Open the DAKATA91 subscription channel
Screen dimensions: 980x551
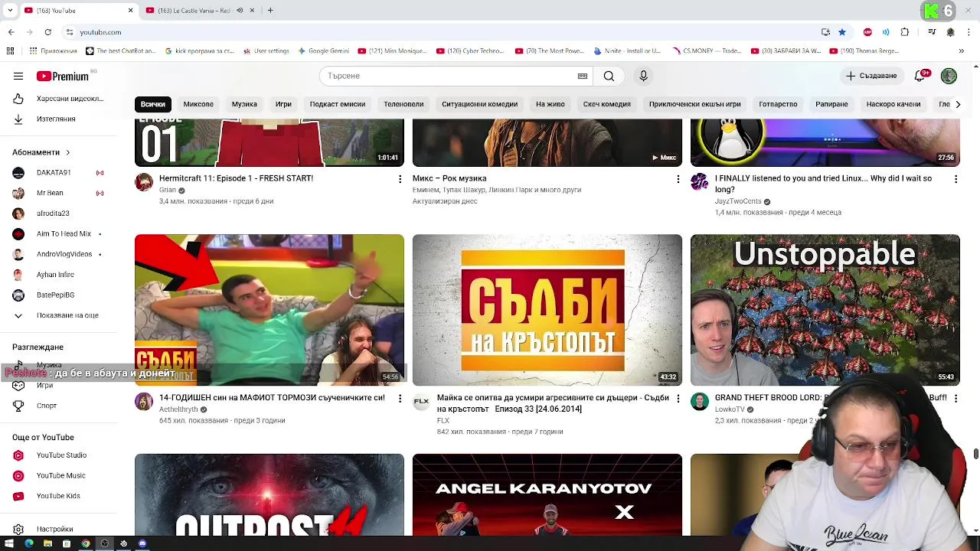[x=58, y=173]
